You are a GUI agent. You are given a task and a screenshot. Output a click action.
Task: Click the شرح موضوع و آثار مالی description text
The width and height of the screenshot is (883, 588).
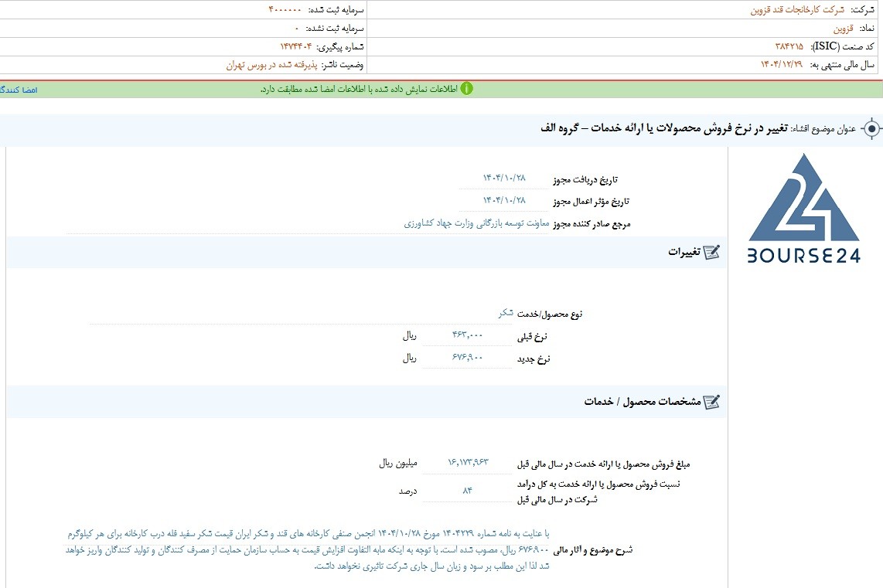pyautogui.click(x=308, y=549)
